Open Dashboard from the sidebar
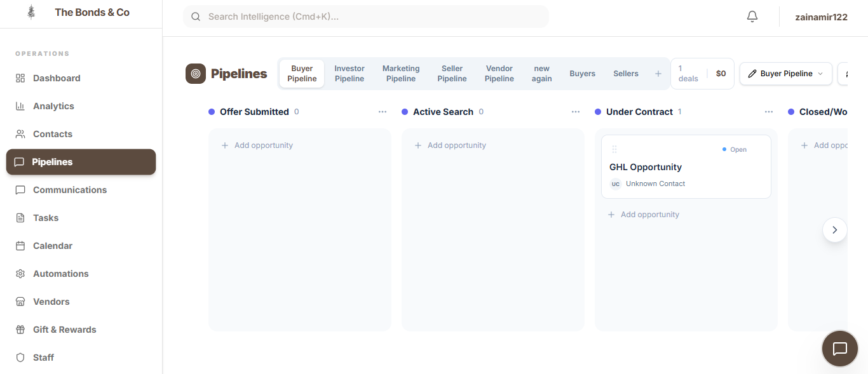This screenshot has width=868, height=374. click(57, 77)
